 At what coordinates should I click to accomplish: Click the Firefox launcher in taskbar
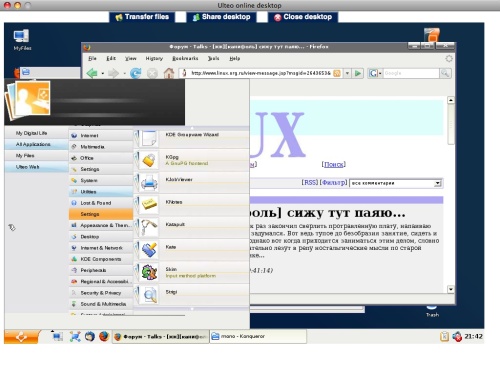(x=104, y=336)
